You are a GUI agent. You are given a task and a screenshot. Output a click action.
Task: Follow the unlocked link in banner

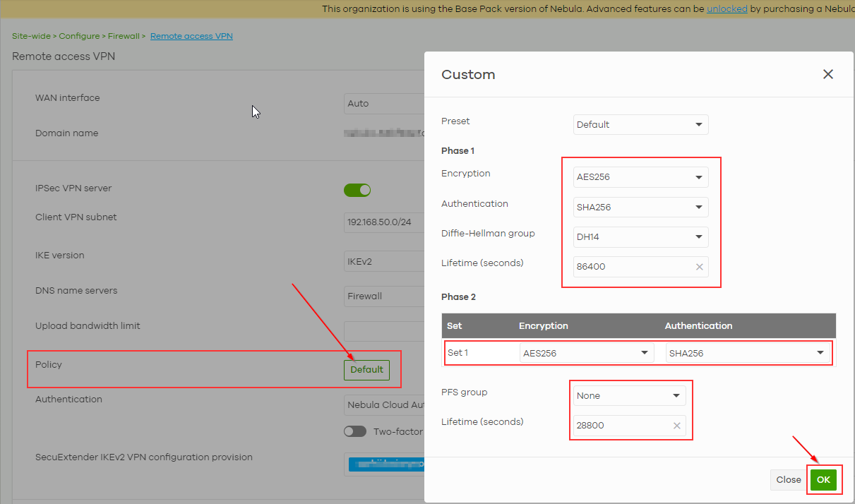coord(727,9)
